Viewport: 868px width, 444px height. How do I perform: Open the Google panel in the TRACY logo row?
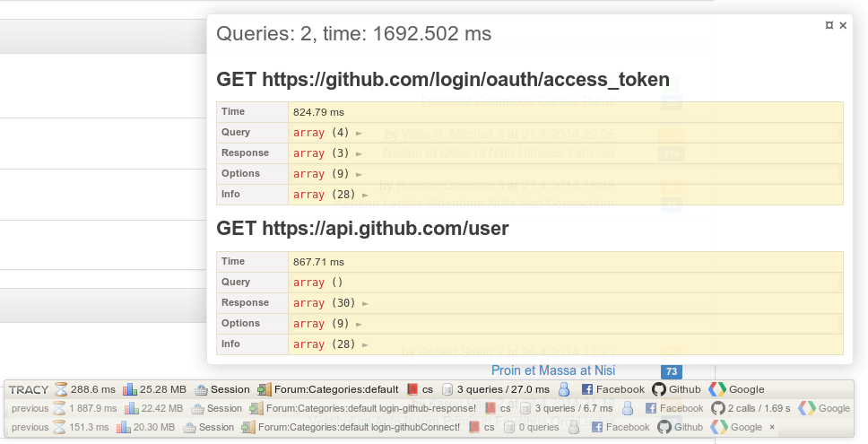click(x=737, y=390)
